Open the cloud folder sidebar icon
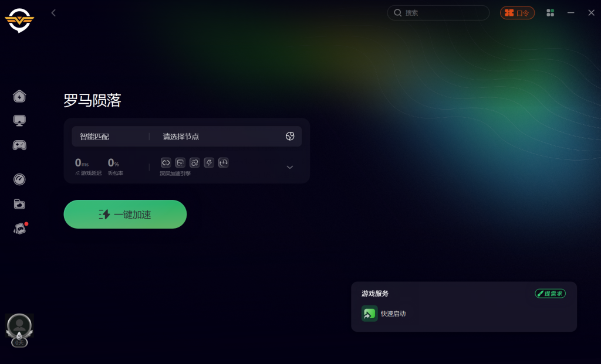This screenshot has width=601, height=364. 19,204
